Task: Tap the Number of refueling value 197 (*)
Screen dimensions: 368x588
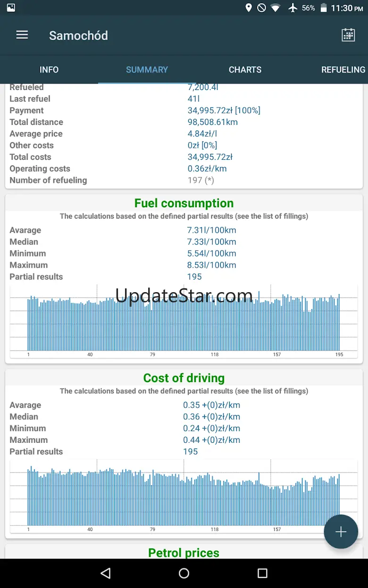Action: tap(201, 180)
